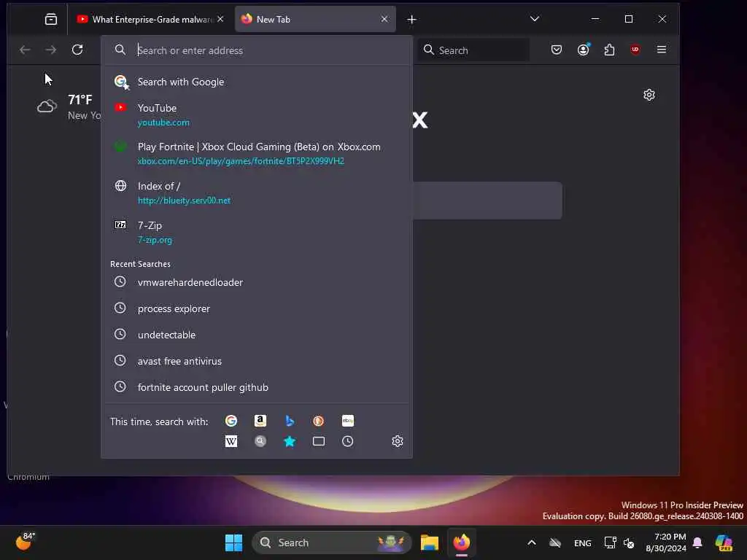747x560 pixels.
Task: Open the cloud sync tray icon
Action: (555, 542)
